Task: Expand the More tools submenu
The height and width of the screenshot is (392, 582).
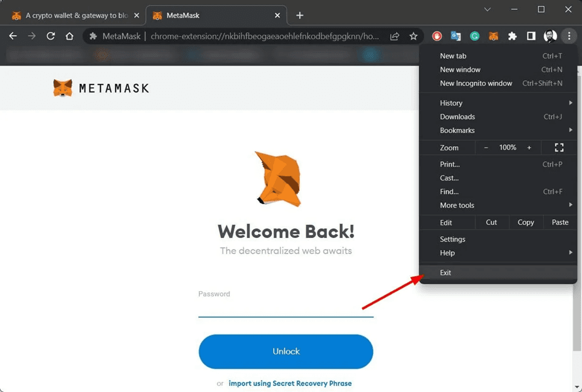Action: pos(498,205)
